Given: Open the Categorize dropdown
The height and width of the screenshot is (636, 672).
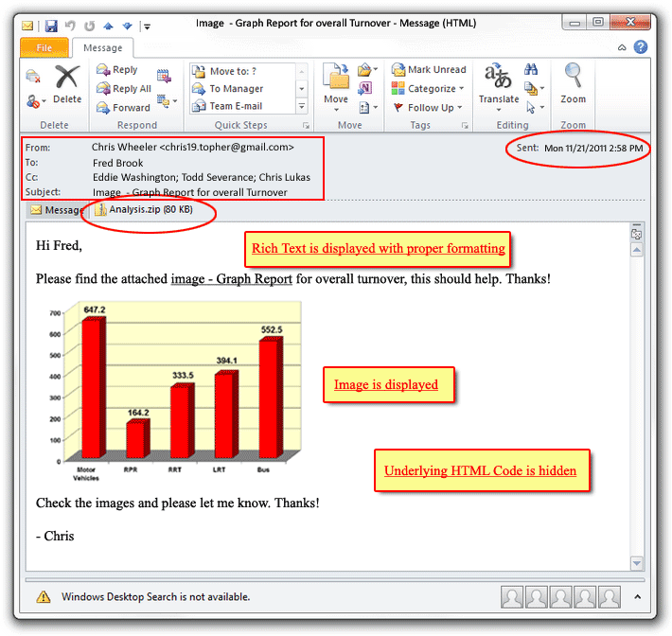Looking at the screenshot, I should pyautogui.click(x=428, y=88).
